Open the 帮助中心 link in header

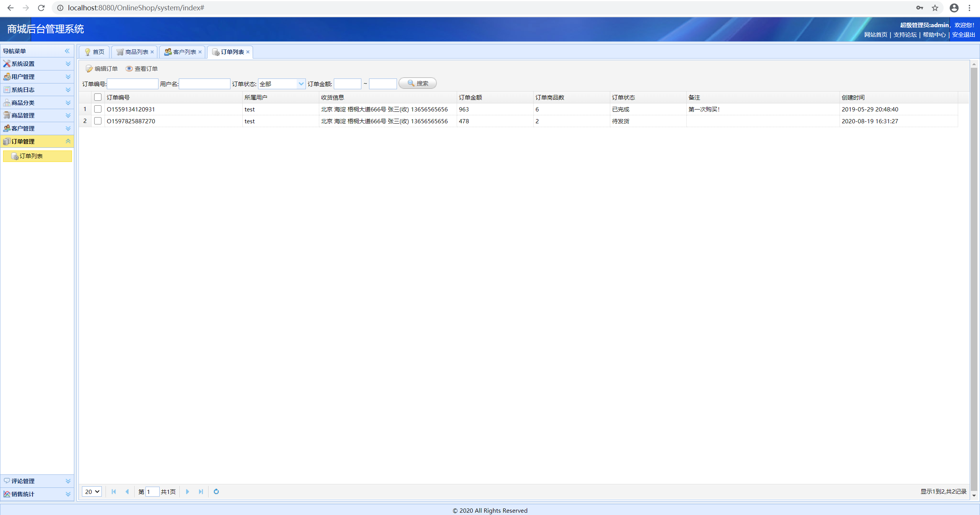(934, 35)
